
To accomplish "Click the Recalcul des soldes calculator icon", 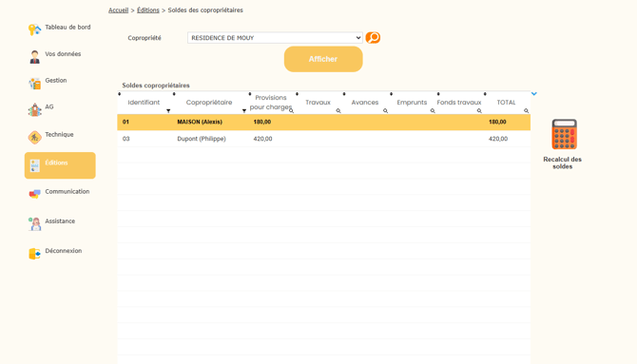I will (565, 134).
